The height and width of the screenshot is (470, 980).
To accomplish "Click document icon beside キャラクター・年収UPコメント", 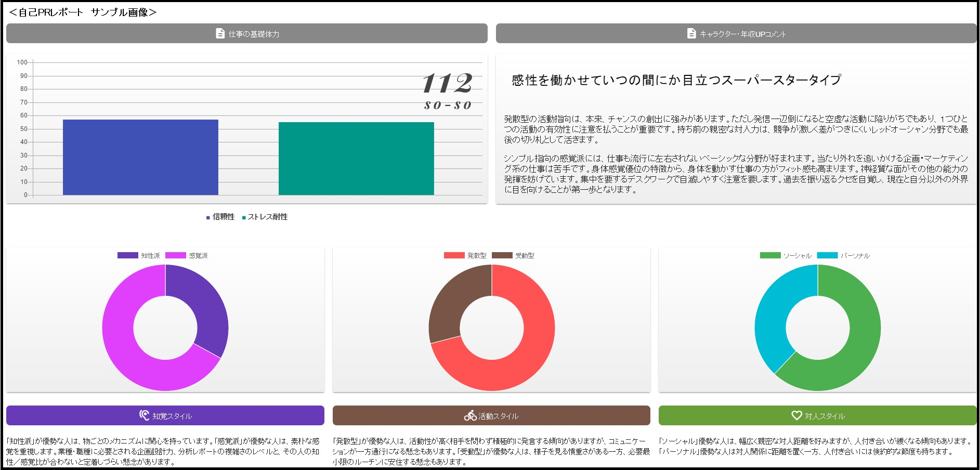I will pyautogui.click(x=691, y=33).
